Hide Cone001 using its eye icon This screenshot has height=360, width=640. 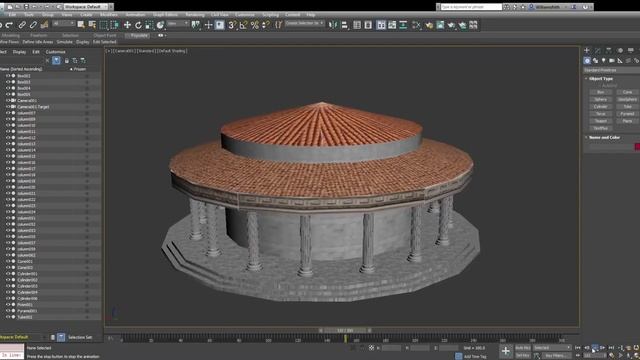point(8,261)
